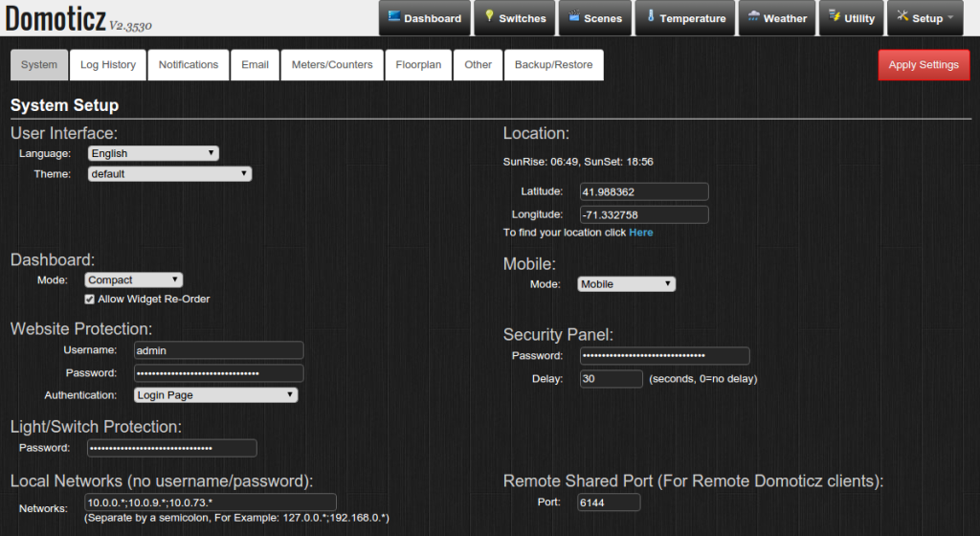The image size is (980, 536).
Task: Go to the Switches page label
Action: click(x=523, y=19)
